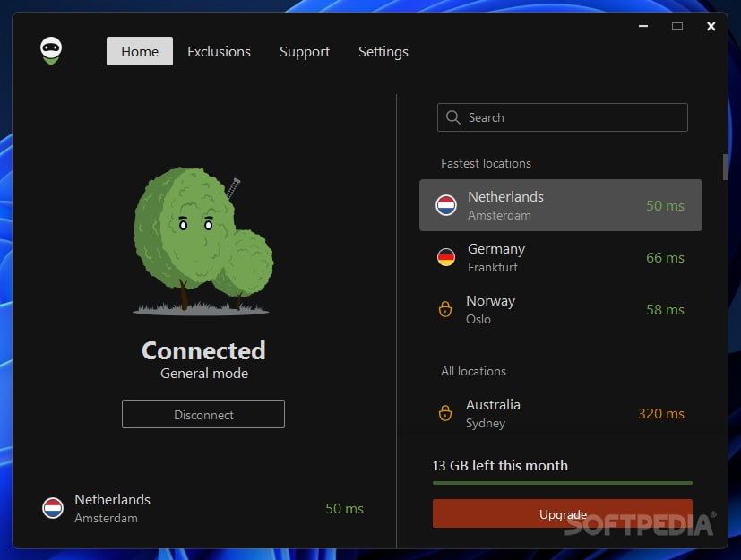The width and height of the screenshot is (741, 560).
Task: Disconnect from the VPN
Action: [203, 414]
